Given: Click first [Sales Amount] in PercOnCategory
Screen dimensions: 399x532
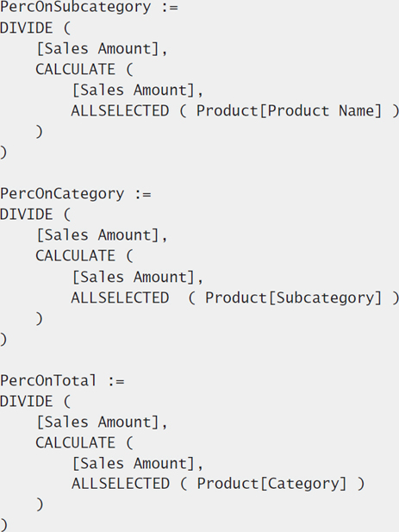Looking at the screenshot, I should coord(97,235).
